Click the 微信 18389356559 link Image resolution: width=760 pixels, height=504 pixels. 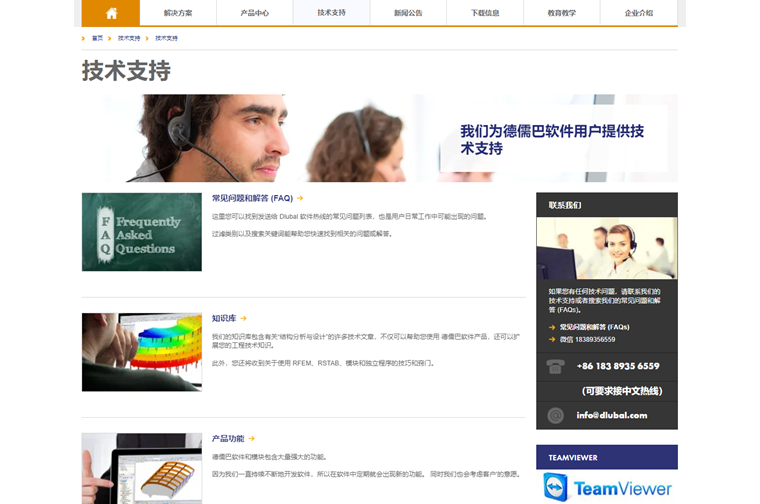click(x=587, y=340)
